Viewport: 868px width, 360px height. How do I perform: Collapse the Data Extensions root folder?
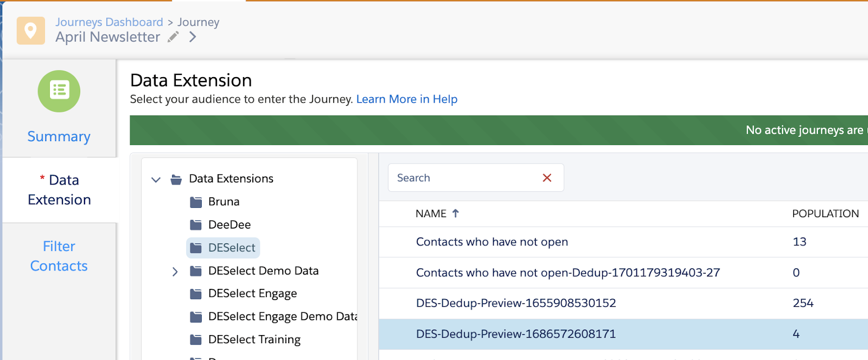pyautogui.click(x=156, y=179)
